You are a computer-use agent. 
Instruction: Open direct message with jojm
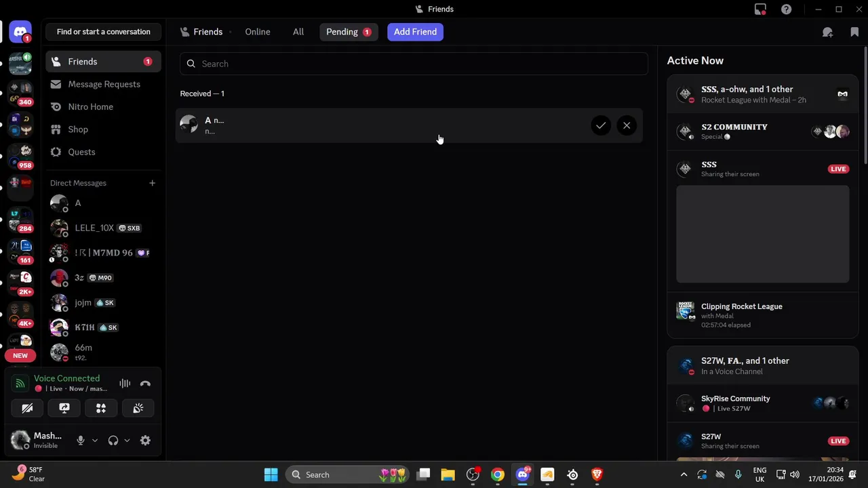(104, 303)
